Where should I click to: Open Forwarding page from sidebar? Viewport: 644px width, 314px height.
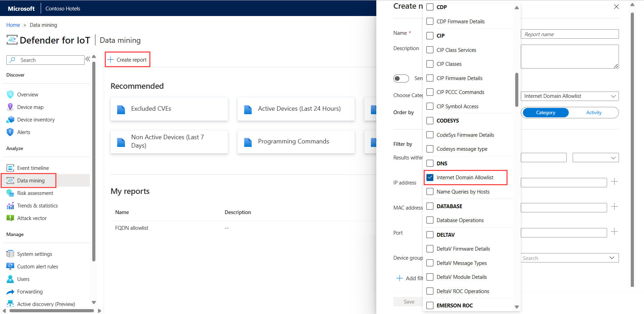(30, 291)
